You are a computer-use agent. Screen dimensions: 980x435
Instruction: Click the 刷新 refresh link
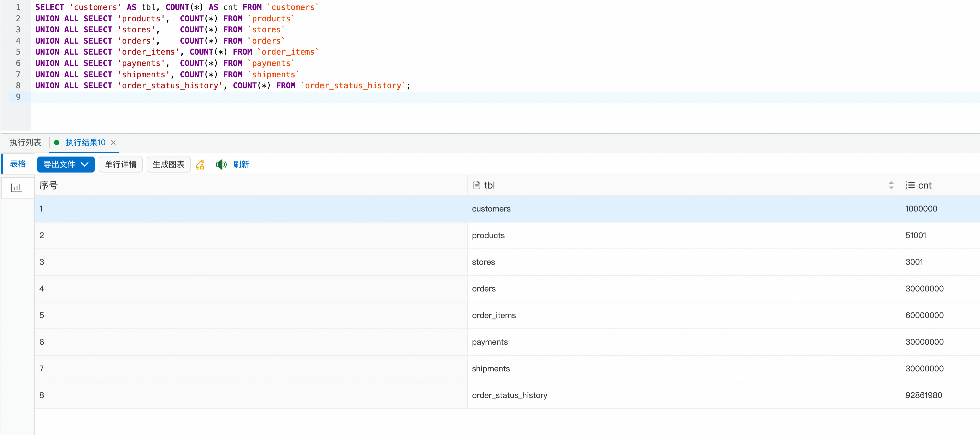point(241,164)
